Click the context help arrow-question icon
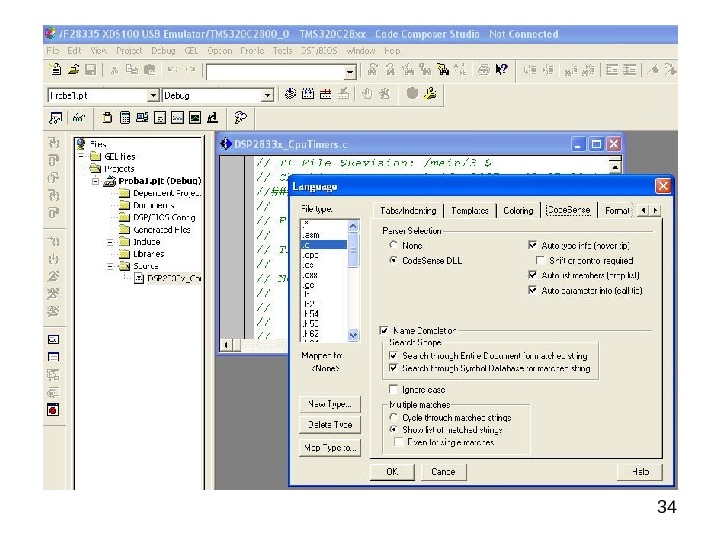720x540 pixels. coord(501,70)
